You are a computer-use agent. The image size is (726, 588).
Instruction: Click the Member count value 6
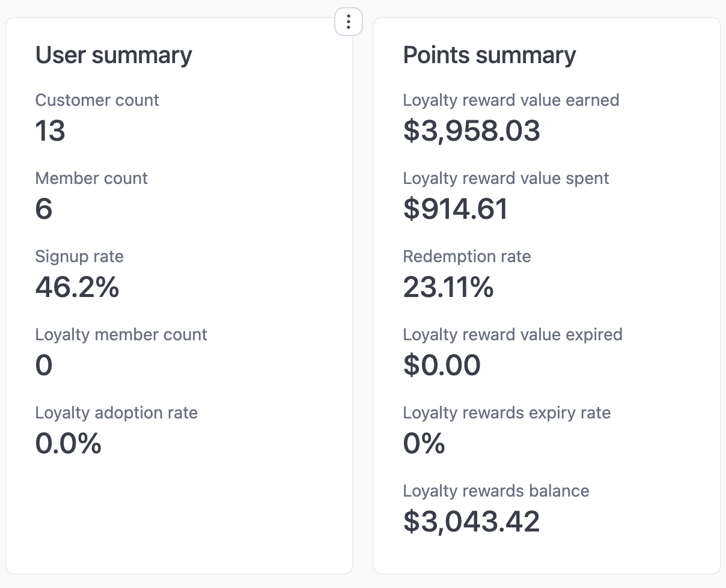tap(44, 209)
